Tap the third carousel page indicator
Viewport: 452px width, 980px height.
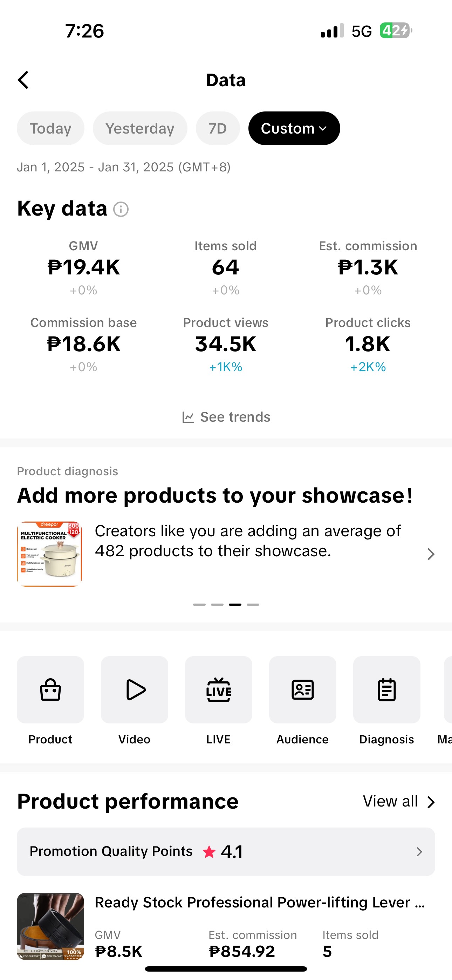tap(235, 604)
